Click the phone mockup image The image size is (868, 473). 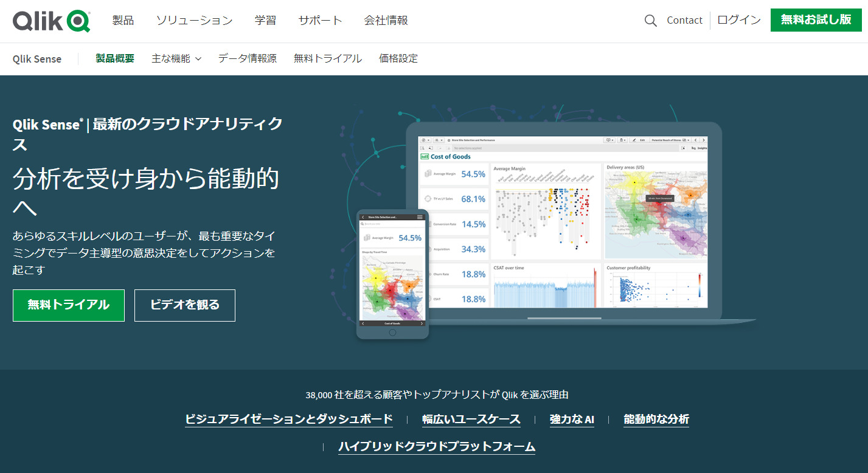point(392,274)
